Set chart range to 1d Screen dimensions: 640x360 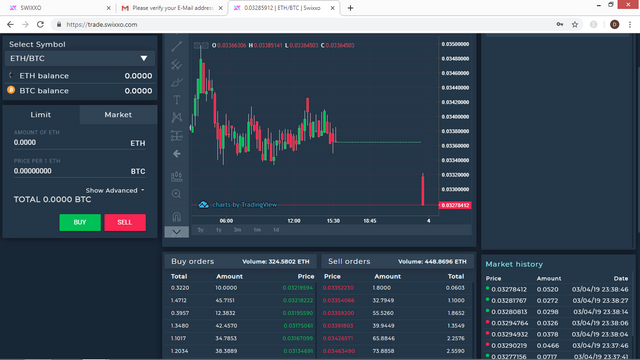pos(276,230)
